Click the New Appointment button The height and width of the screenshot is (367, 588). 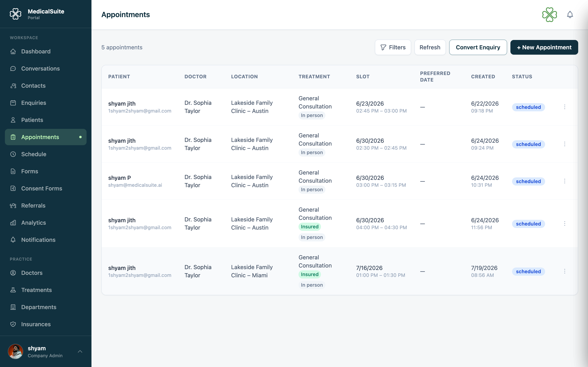point(544,47)
